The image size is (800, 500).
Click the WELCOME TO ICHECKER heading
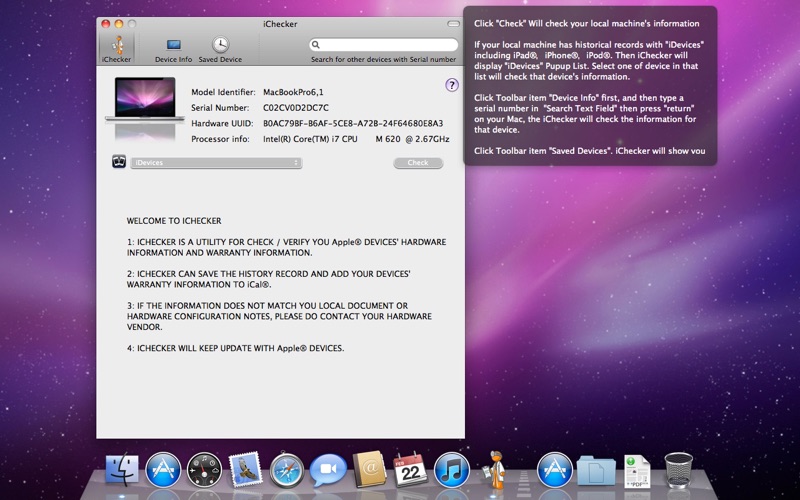coord(174,221)
